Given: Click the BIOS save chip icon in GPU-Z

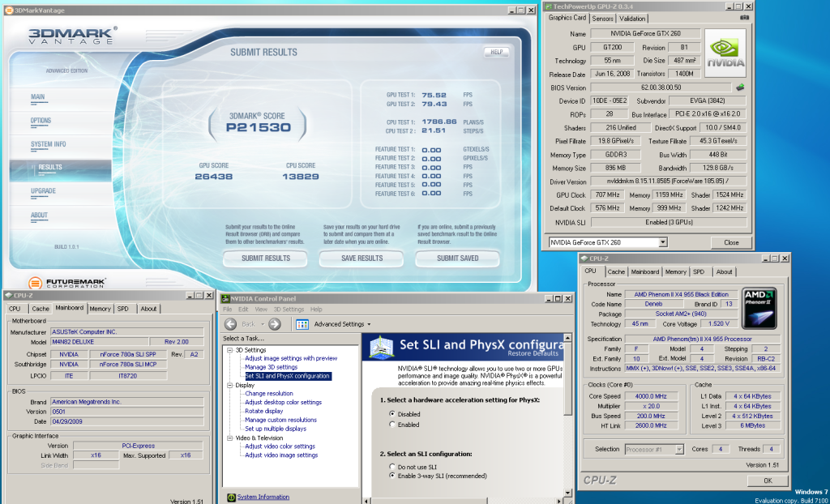Looking at the screenshot, I should [739, 88].
